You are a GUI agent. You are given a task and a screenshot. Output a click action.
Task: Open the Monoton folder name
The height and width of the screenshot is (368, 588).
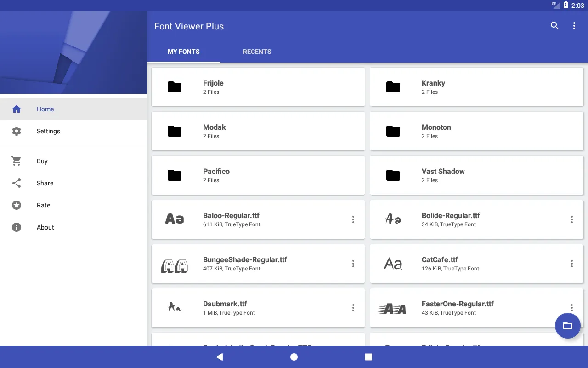click(436, 127)
